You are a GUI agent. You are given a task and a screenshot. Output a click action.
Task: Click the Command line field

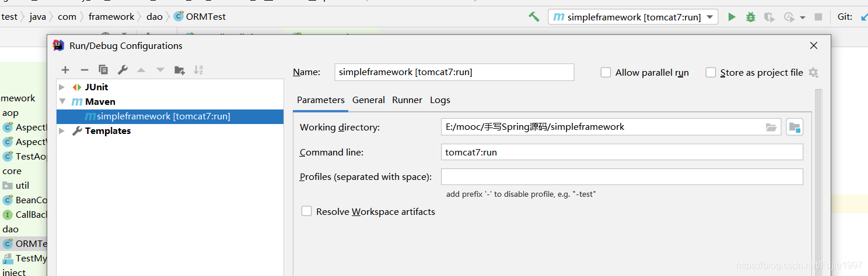coord(622,153)
